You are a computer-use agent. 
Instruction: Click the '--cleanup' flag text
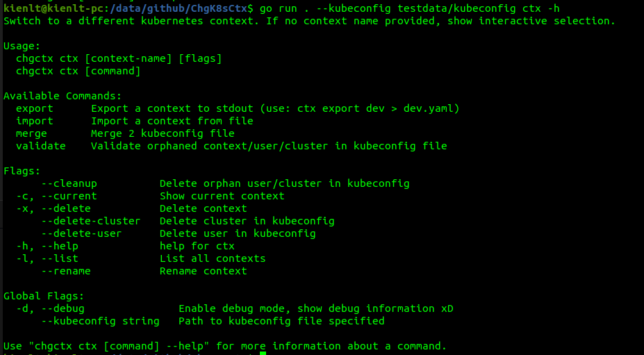point(69,183)
